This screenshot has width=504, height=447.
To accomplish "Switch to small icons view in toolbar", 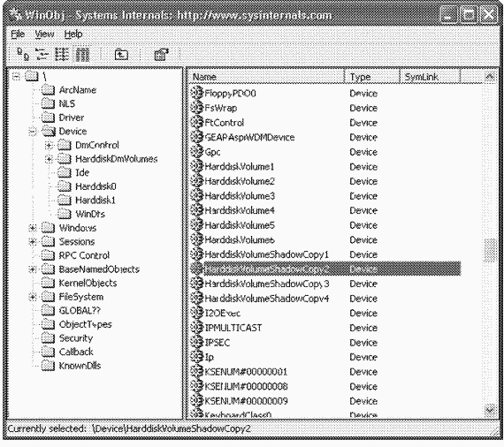I will coord(42,54).
